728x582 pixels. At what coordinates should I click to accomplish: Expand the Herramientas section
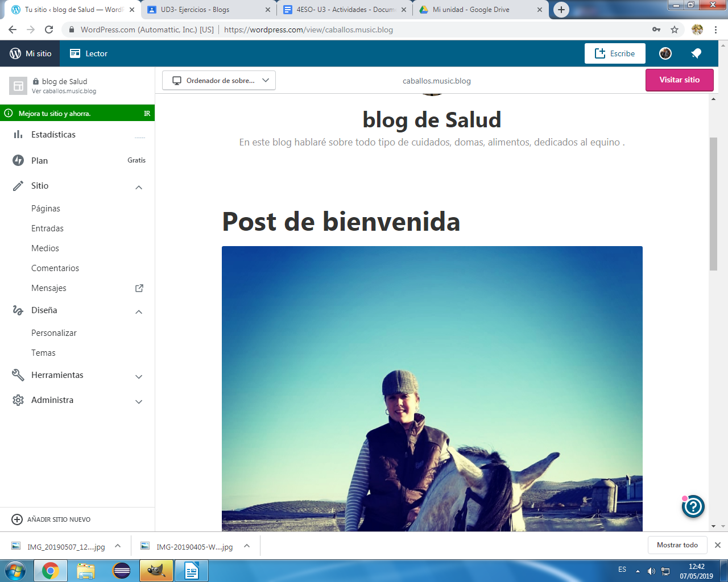coord(139,376)
